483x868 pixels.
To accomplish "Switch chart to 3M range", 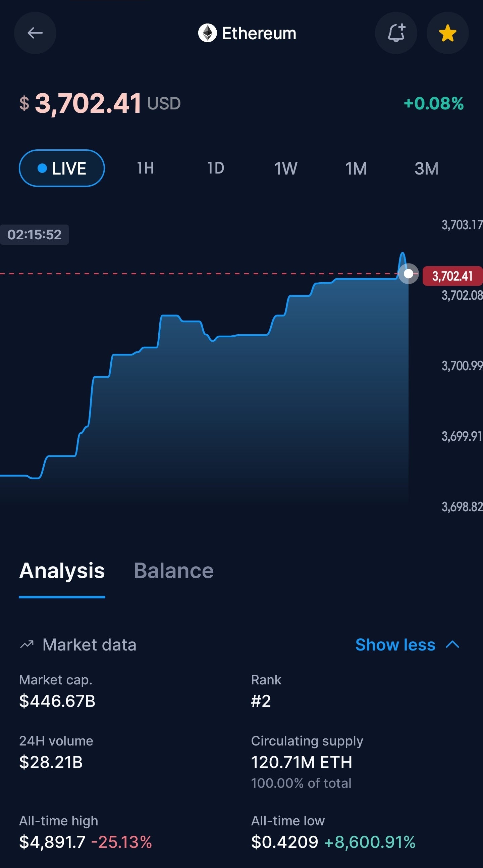I will [426, 168].
